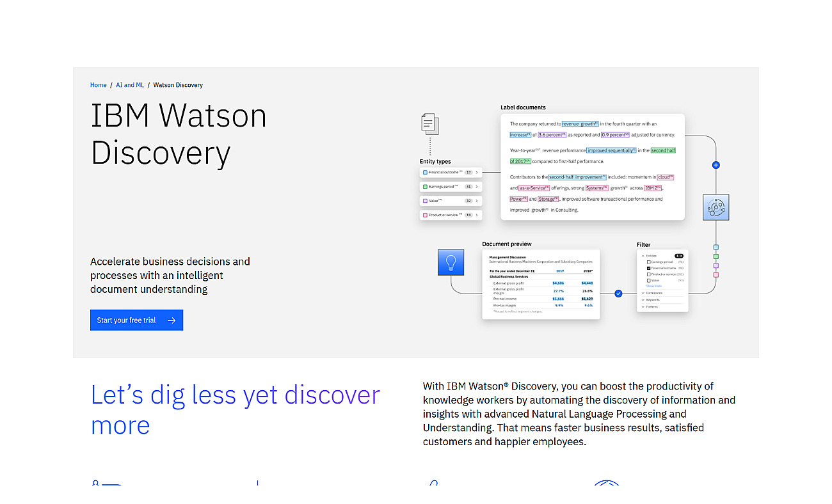Click the Management Discussion title in Document preview
The image size is (832, 504).
[x=508, y=257]
